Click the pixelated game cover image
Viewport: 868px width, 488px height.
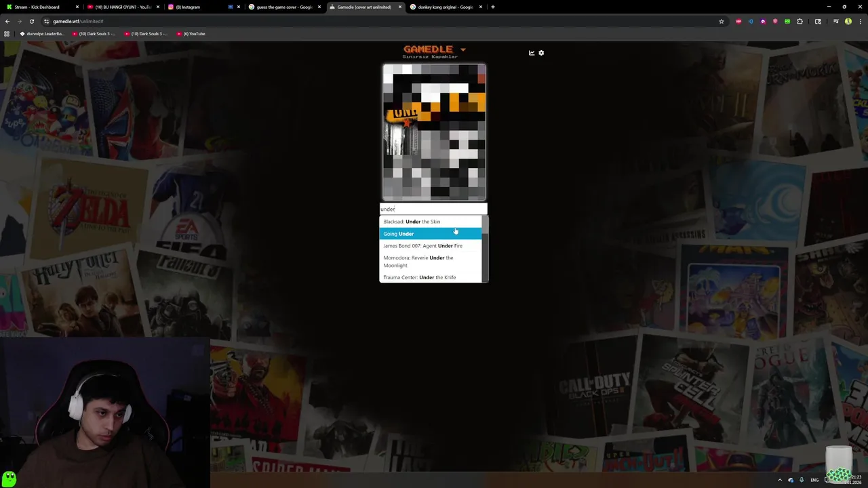click(434, 132)
